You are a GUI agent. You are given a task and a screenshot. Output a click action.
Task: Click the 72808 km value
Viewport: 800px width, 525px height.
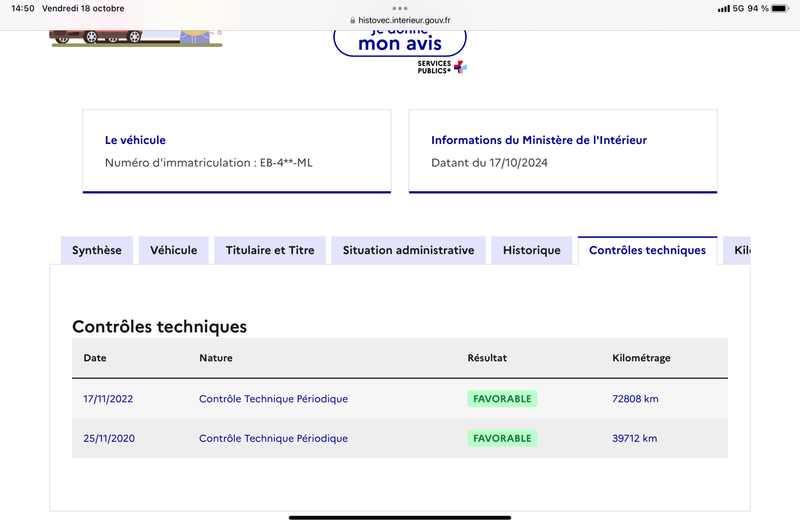[635, 399]
